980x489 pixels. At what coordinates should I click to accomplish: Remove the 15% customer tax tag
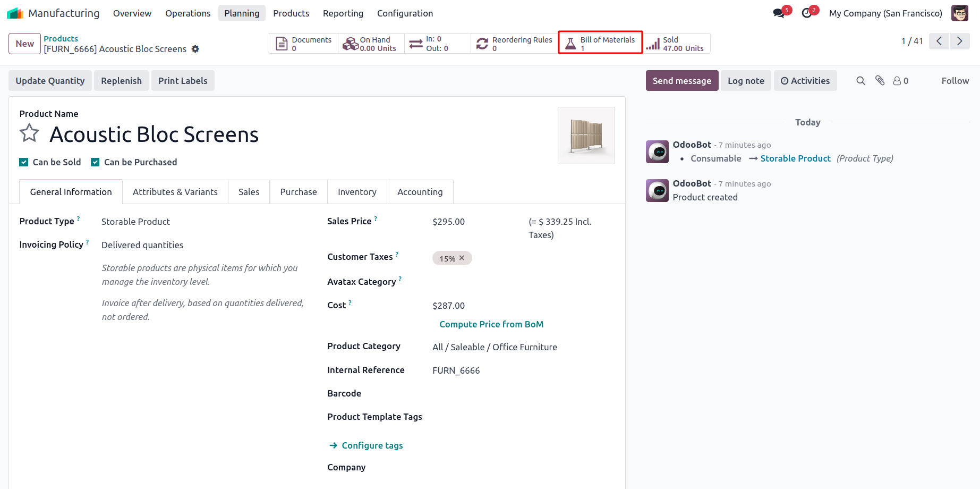(x=462, y=258)
